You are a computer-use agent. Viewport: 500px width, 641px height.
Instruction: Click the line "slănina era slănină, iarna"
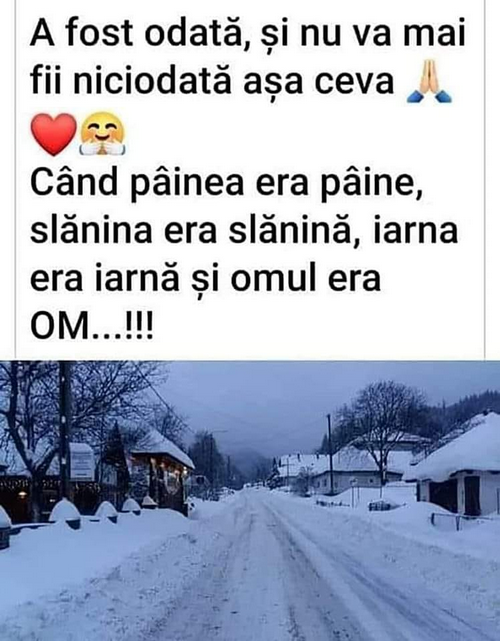(x=244, y=231)
